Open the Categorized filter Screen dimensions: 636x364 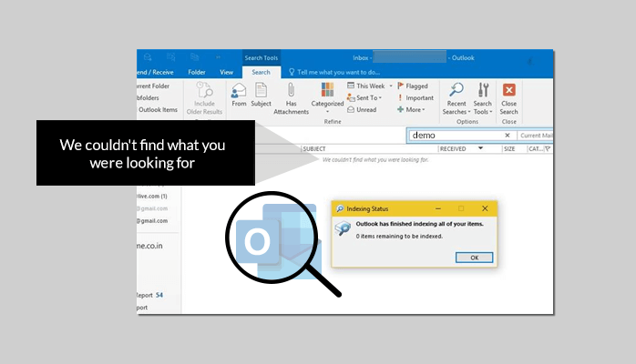coord(327,98)
